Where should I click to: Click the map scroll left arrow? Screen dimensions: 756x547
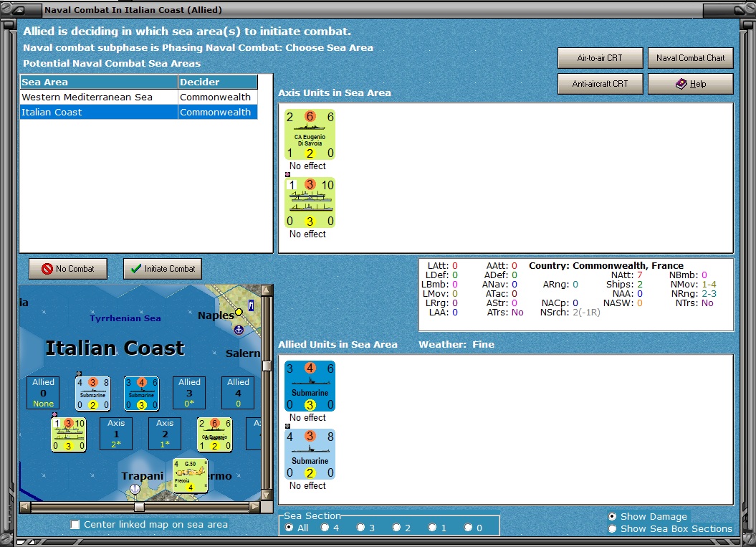[25, 506]
